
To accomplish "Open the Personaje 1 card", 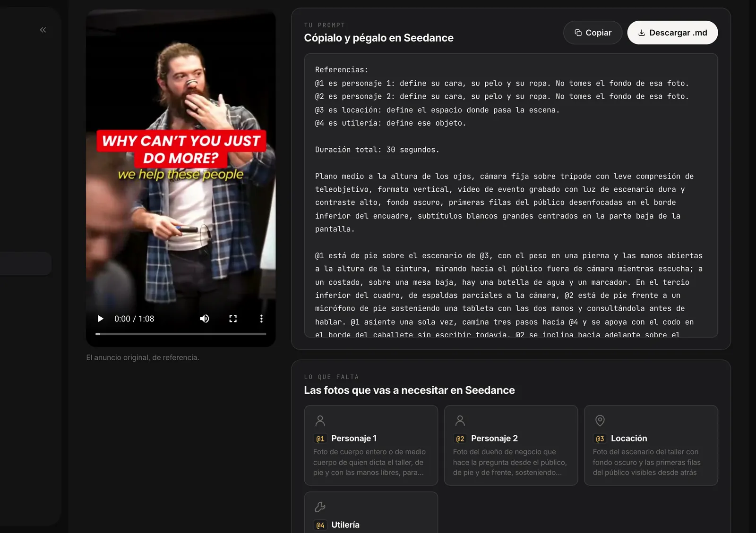I will click(x=371, y=445).
